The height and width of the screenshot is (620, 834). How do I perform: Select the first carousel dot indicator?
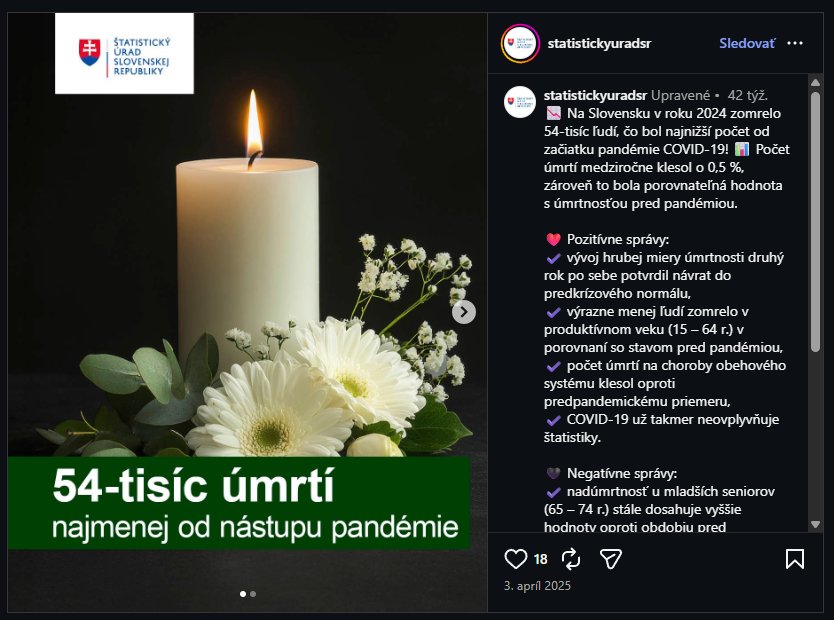pyautogui.click(x=243, y=594)
